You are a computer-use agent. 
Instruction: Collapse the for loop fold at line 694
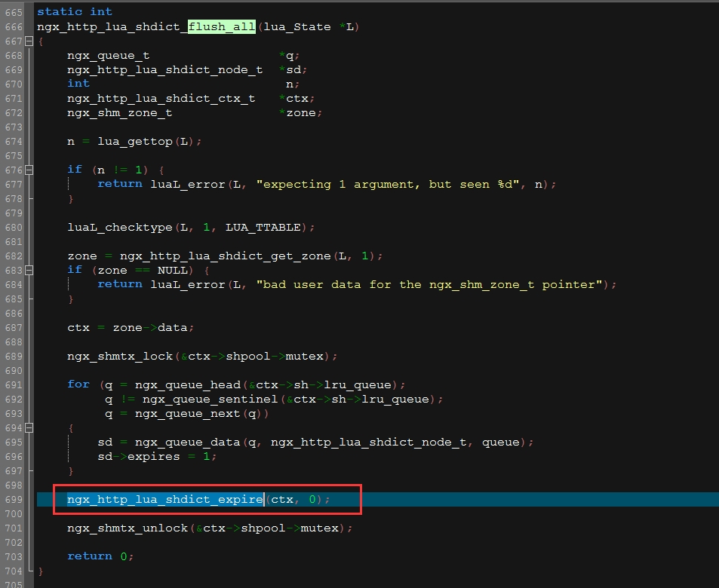(29, 428)
